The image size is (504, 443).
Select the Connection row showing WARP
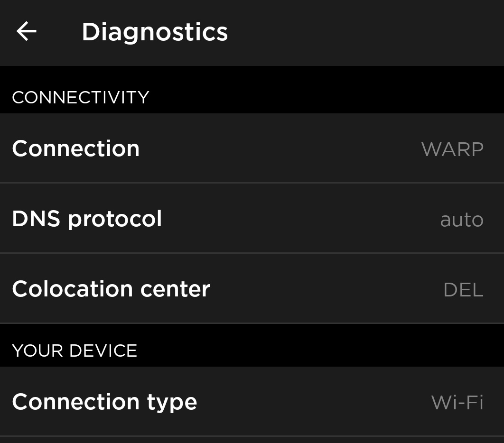point(252,148)
